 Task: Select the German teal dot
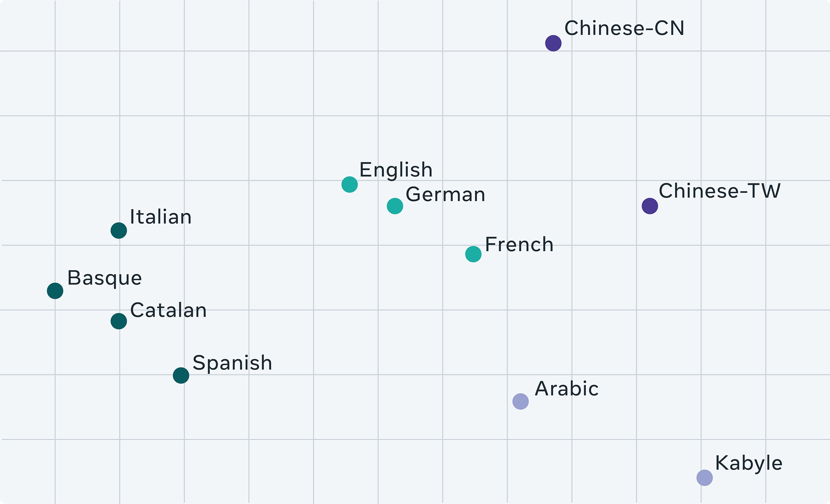[395, 206]
